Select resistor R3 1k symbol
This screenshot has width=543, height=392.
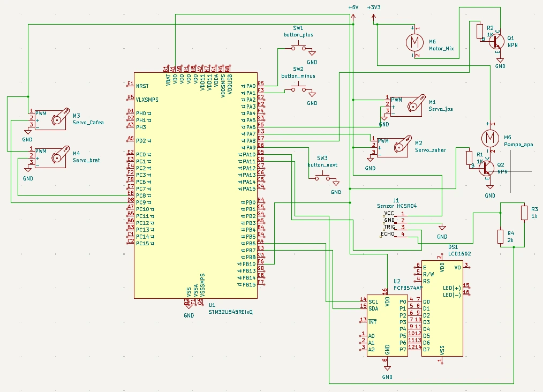tap(524, 213)
